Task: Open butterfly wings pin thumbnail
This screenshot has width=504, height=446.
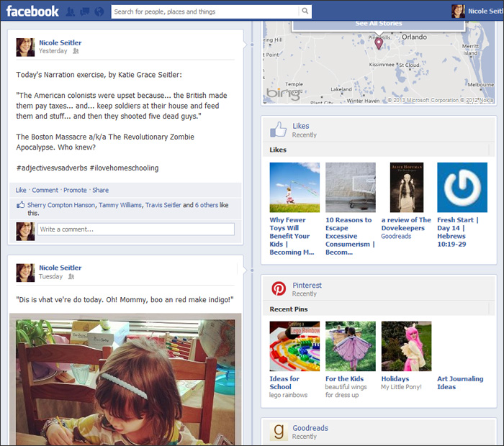Action: 351,346
